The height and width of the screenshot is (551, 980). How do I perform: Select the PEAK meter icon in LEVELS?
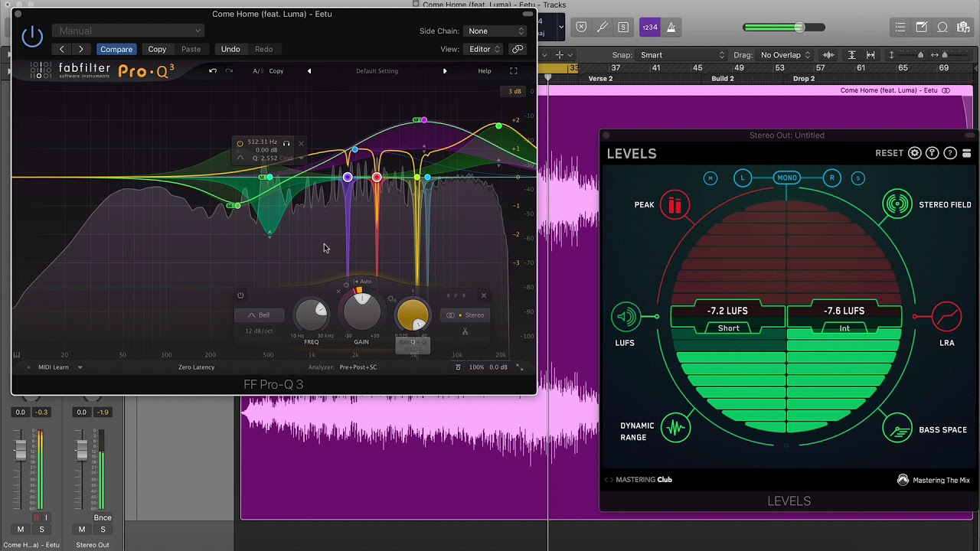click(675, 205)
